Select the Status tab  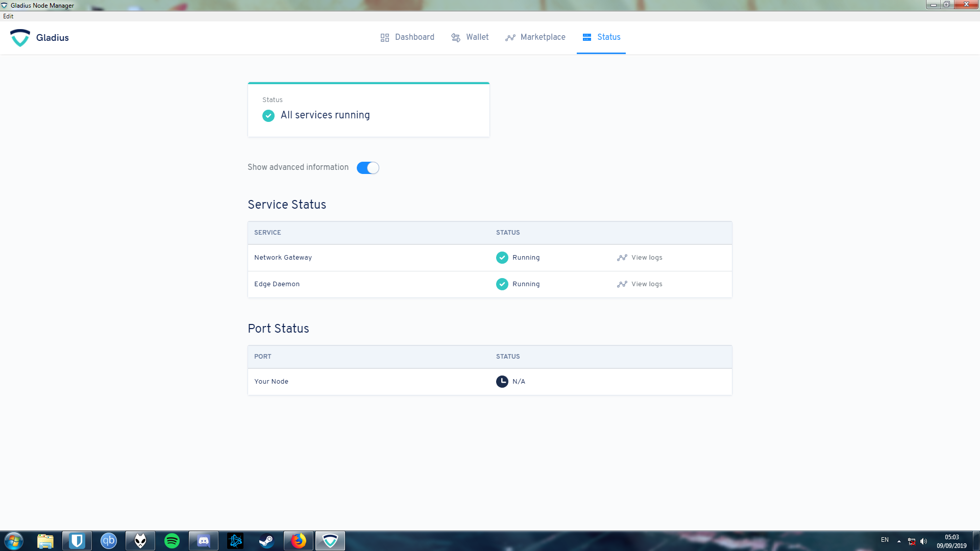[x=601, y=37]
